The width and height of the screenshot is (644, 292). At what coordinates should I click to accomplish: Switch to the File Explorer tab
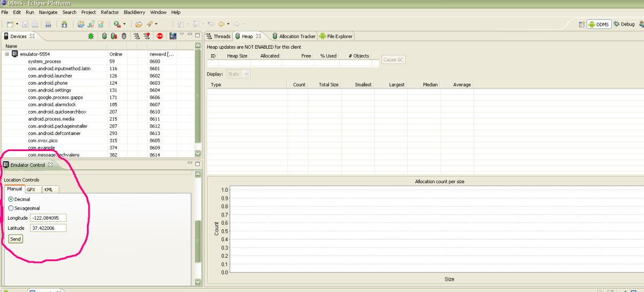(x=336, y=36)
